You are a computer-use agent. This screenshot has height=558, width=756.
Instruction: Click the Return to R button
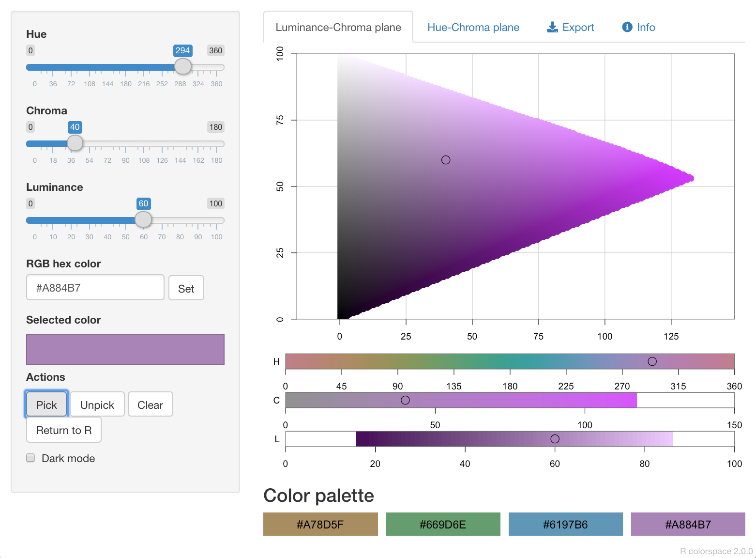coord(64,430)
